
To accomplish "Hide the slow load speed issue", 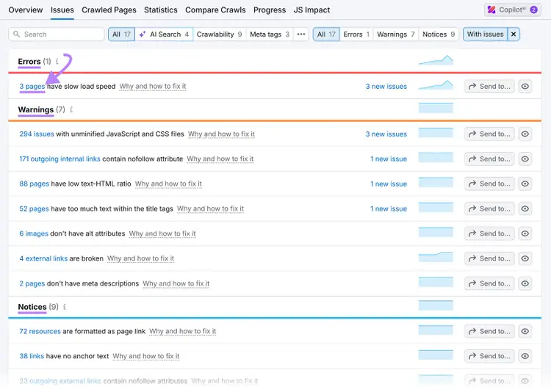I will (525, 86).
